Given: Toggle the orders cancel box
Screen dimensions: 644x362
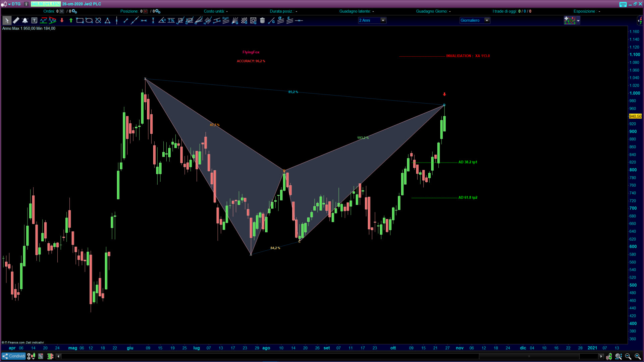Looking at the screenshot, I should tap(62, 11).
